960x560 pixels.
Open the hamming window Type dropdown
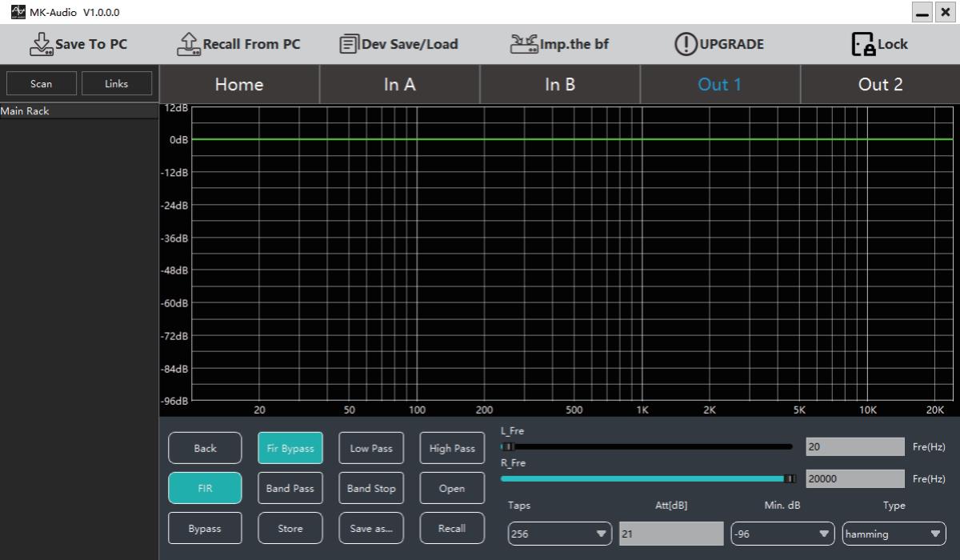[894, 534]
